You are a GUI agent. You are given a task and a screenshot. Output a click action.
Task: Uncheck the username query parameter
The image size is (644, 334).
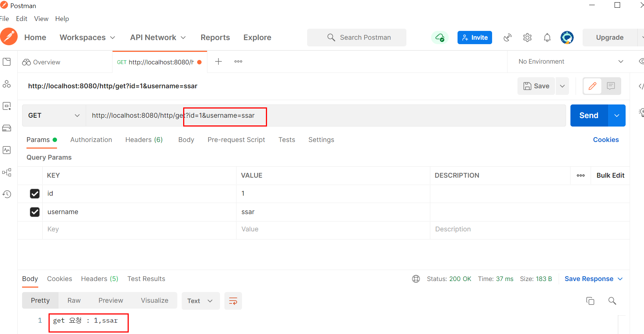click(35, 212)
